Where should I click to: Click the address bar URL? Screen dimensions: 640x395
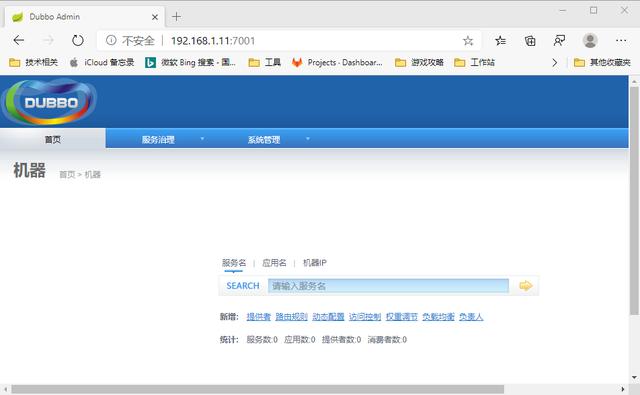(213, 41)
